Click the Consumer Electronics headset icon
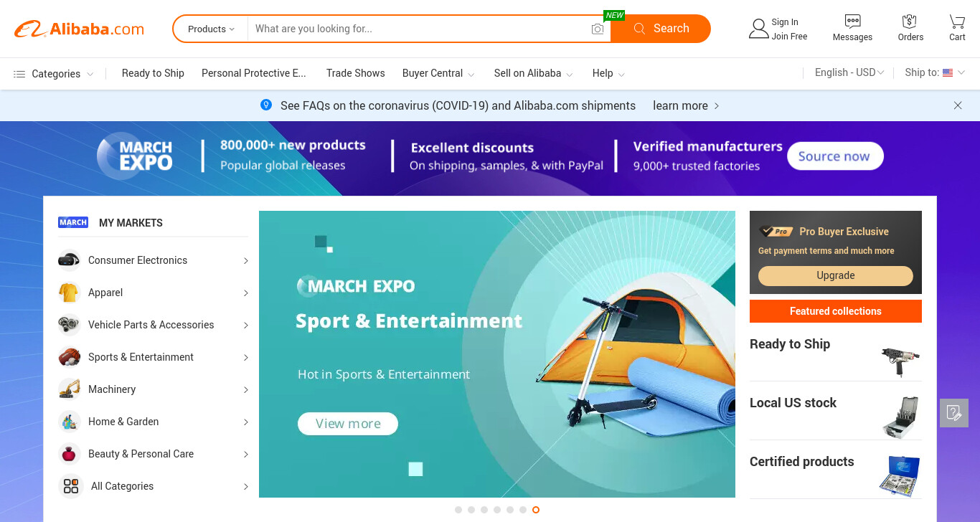The height and width of the screenshot is (522, 980). point(70,260)
